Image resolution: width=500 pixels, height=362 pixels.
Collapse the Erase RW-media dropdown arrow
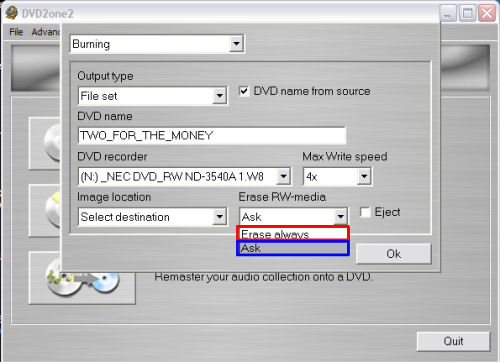coord(340,217)
